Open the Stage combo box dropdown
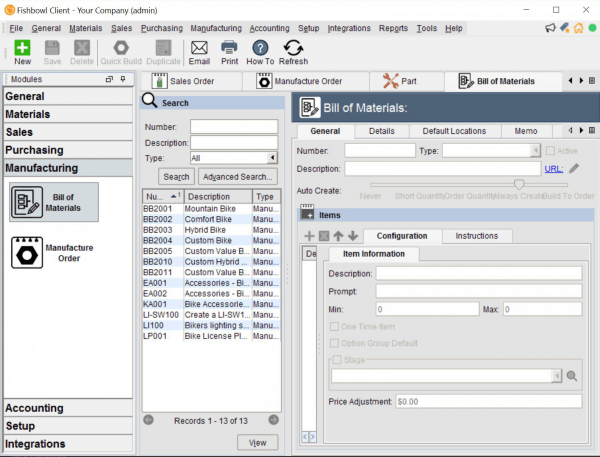The image size is (600, 457). click(557, 376)
